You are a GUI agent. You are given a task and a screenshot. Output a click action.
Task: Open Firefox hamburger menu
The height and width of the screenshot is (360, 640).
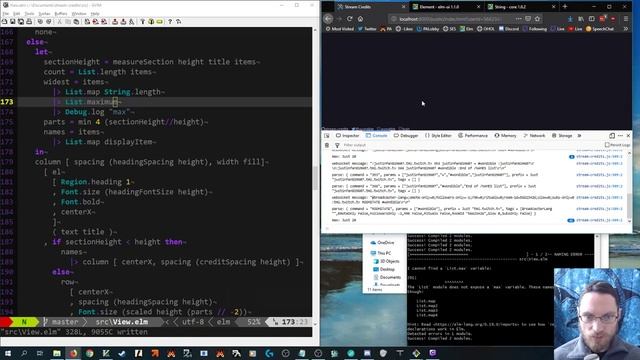[x=626, y=19]
